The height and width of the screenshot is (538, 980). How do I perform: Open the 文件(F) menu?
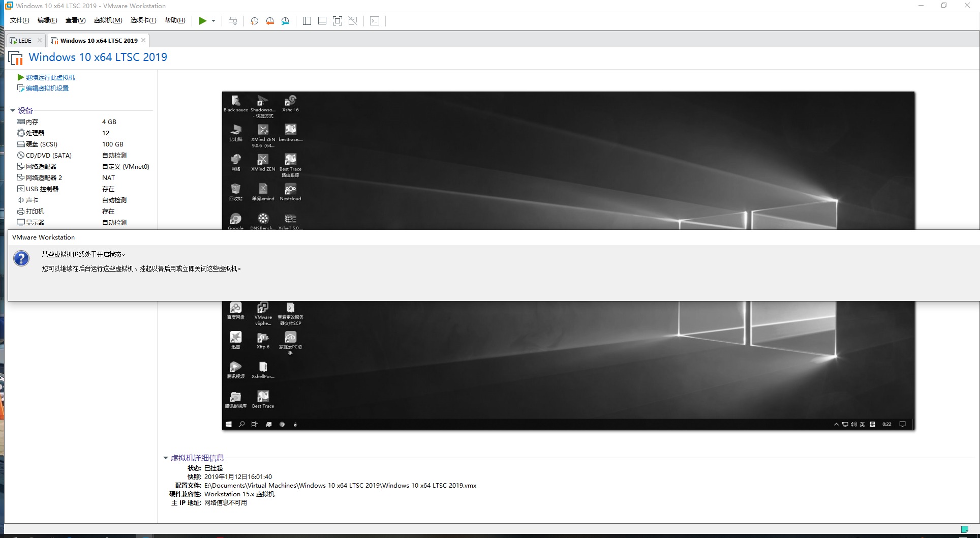20,20
